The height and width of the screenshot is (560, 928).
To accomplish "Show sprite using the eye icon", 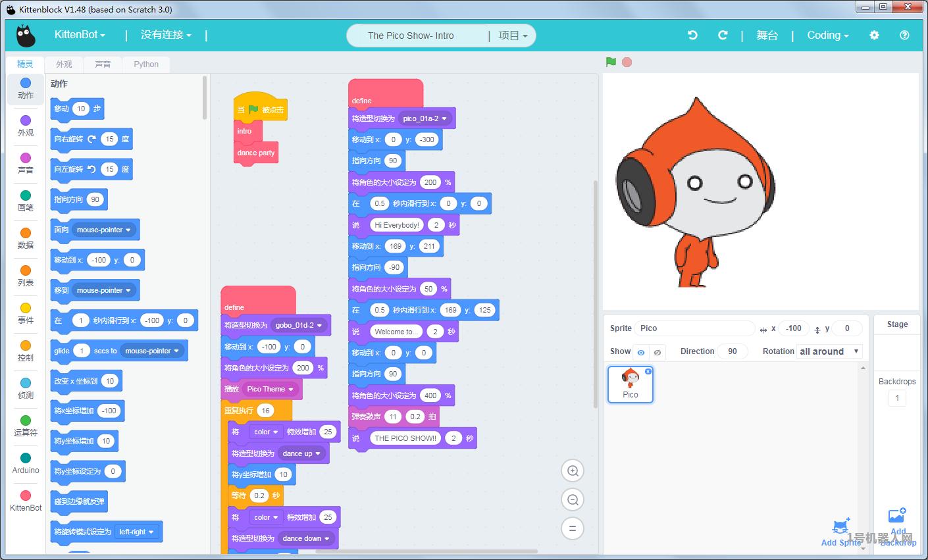I will (641, 352).
